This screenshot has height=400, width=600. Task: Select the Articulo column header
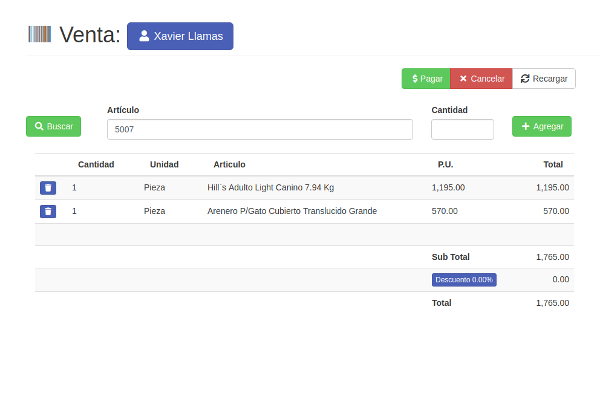(x=229, y=165)
